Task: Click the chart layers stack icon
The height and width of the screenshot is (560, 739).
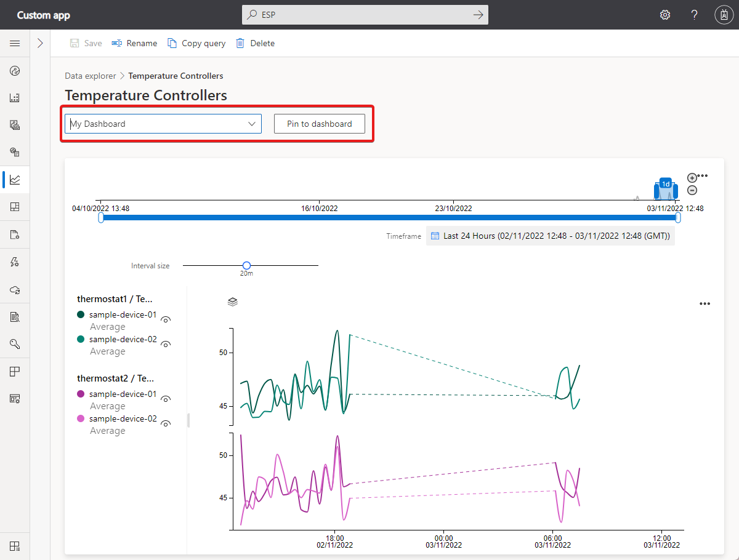Action: tap(232, 302)
